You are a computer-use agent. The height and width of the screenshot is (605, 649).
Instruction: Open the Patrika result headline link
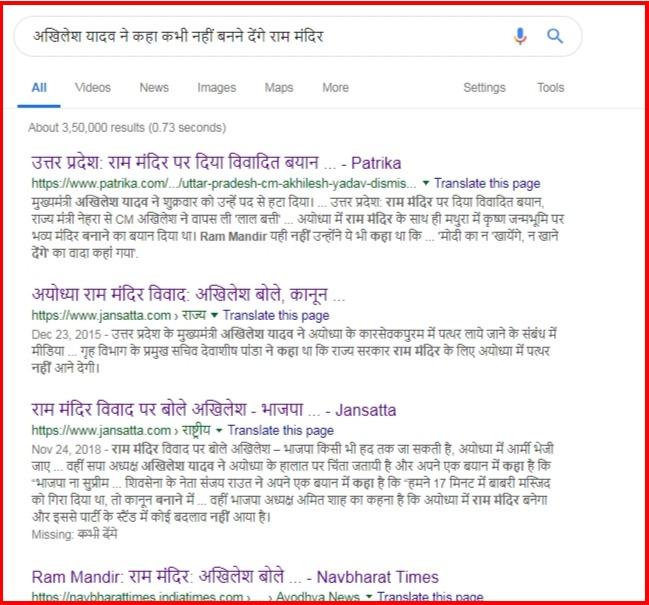pos(216,163)
